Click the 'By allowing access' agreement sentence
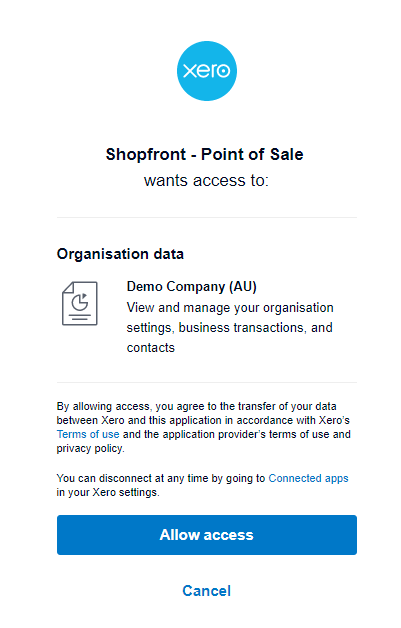 204,427
